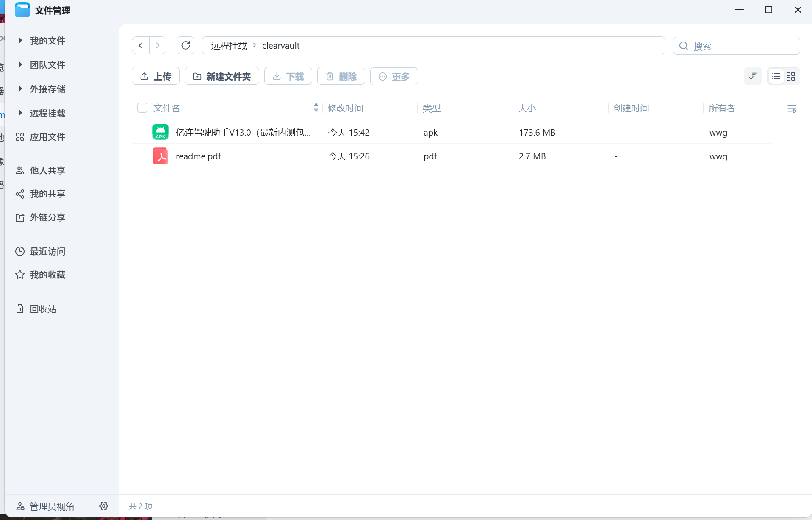
Task: Sort by file name arrows
Action: point(316,108)
